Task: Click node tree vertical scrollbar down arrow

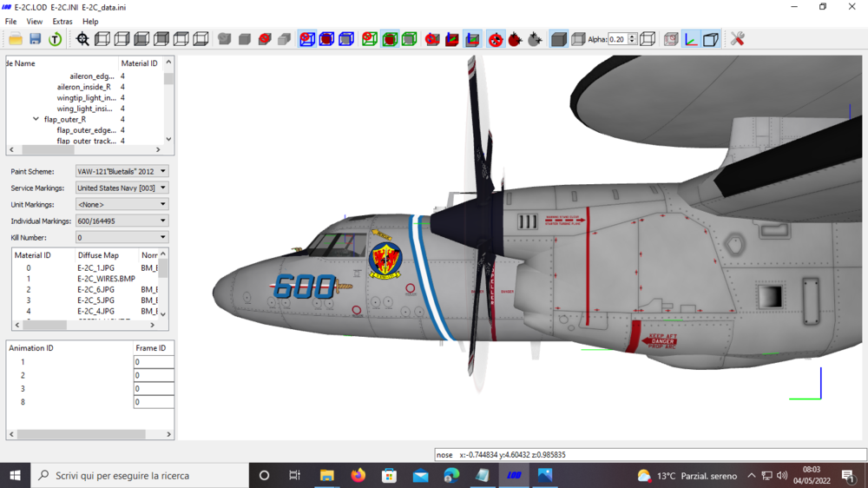Action: pos(169,139)
